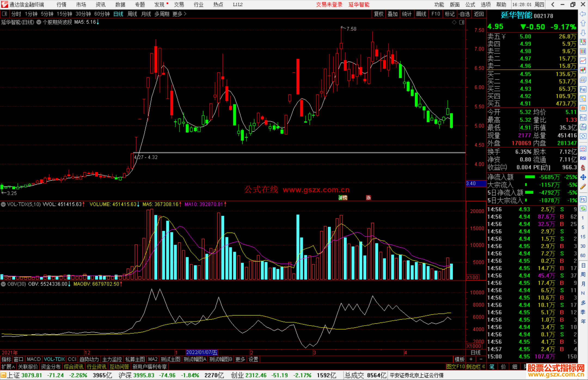The image size is (588, 380).
Task: Toggle the main chart indicator circle beside 个股期货波段
Action: 39,22
